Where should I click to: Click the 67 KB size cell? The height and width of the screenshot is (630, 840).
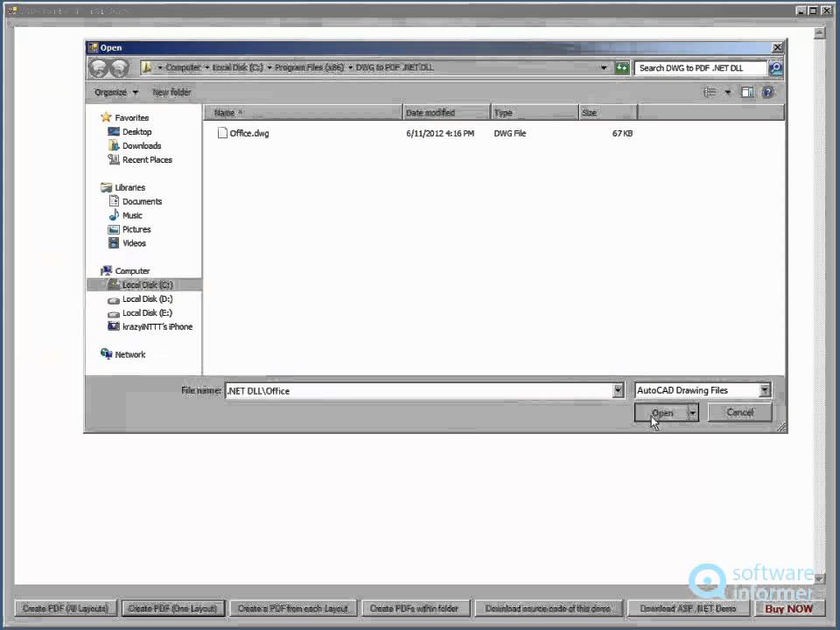coord(622,133)
